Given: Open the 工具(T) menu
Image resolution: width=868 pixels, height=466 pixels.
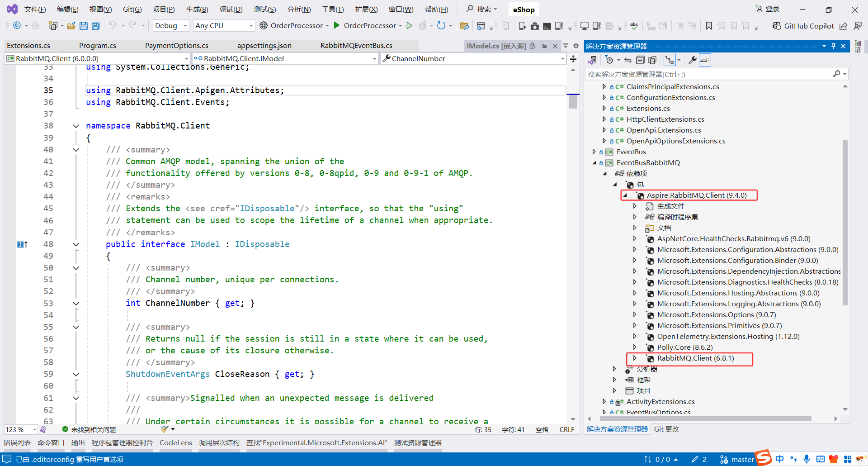Looking at the screenshot, I should [333, 10].
